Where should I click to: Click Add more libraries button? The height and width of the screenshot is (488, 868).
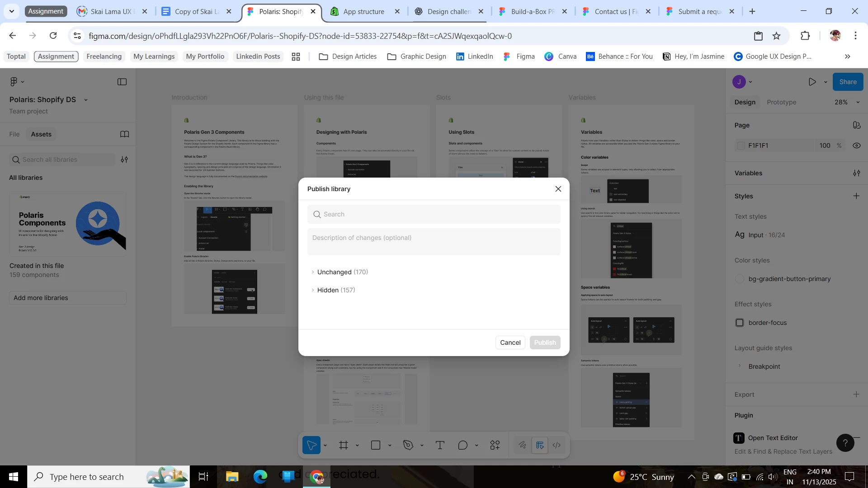coord(68,298)
